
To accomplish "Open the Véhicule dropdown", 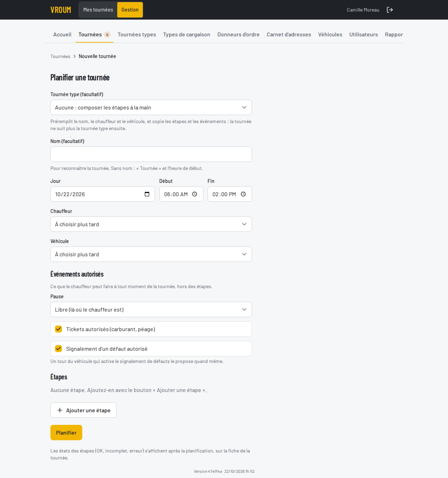I will (x=151, y=254).
